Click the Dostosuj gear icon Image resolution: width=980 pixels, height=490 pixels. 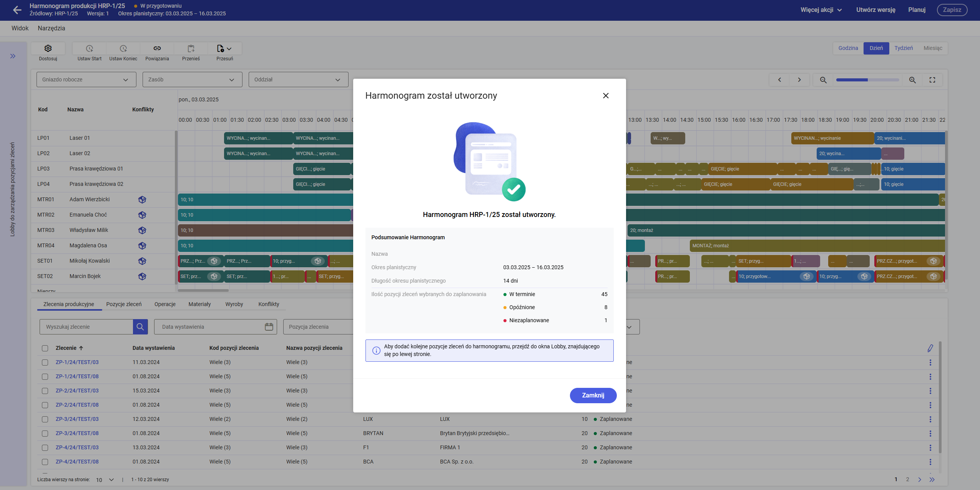point(48,48)
